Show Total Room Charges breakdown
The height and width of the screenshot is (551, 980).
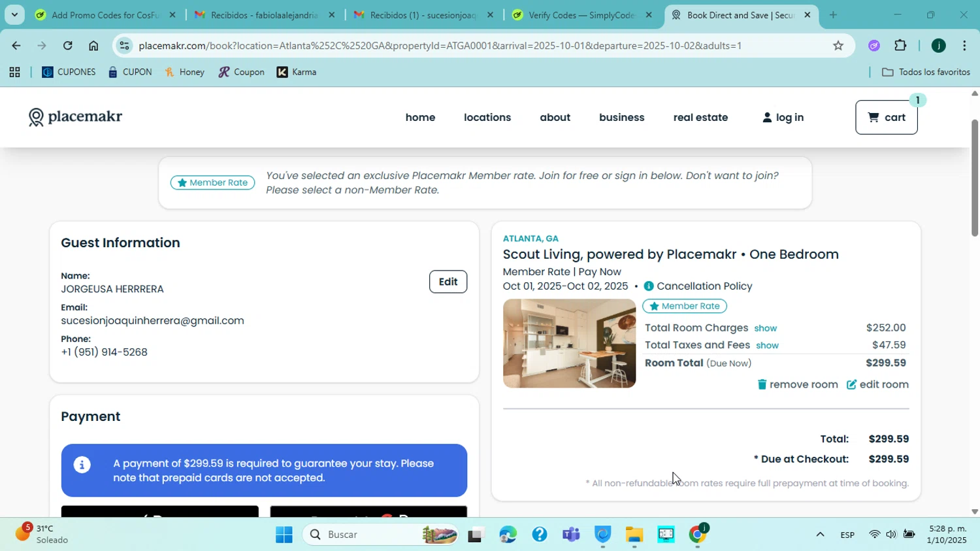click(x=765, y=328)
